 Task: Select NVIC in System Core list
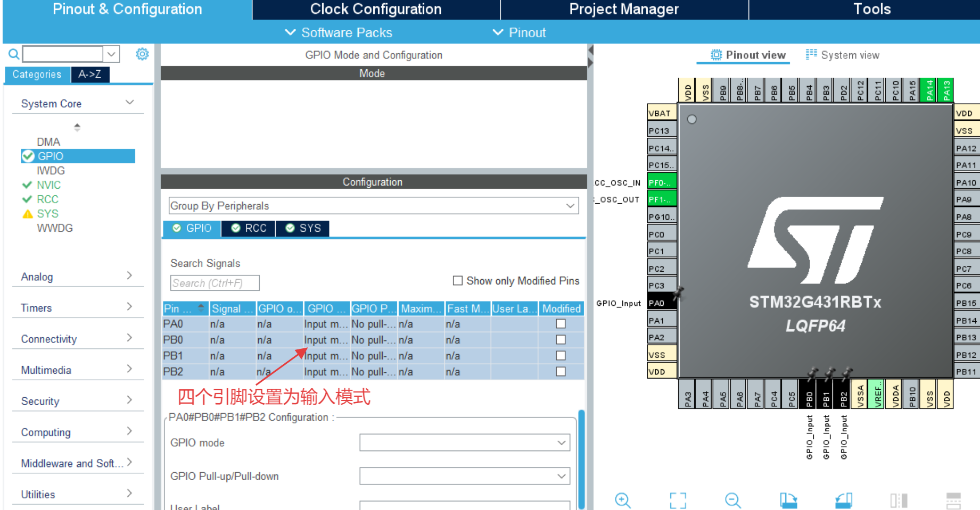pos(48,185)
